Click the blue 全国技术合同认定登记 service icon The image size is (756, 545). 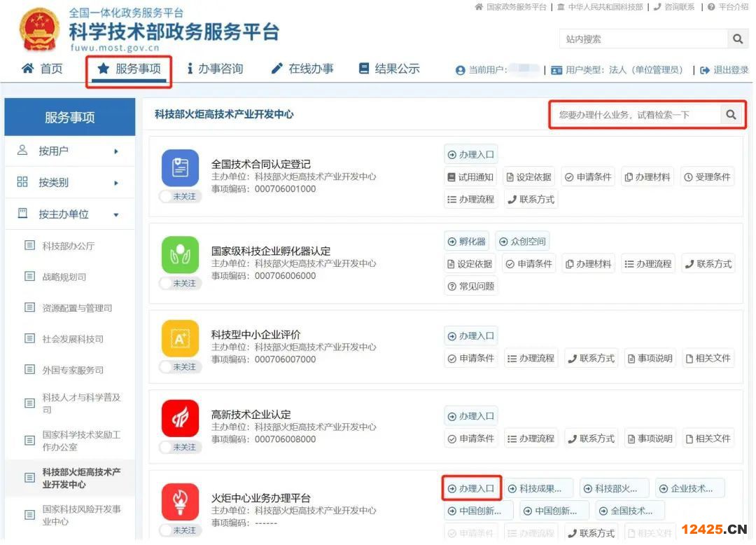(x=180, y=167)
